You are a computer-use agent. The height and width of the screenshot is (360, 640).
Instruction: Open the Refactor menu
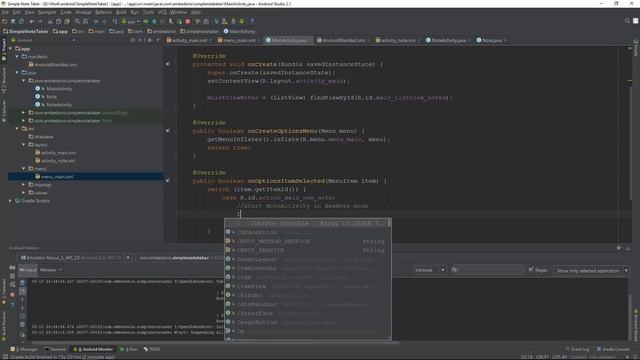103,12
